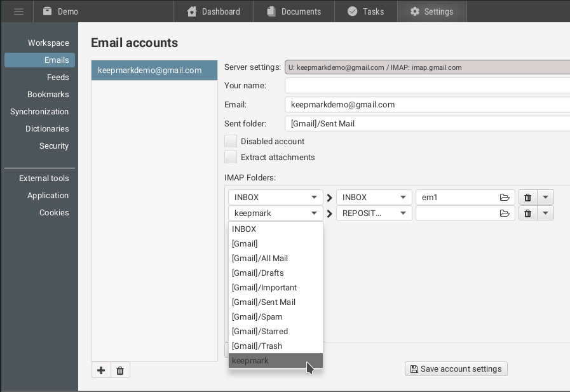
Task: Expand arrow next to first row trash button
Action: 546,198
